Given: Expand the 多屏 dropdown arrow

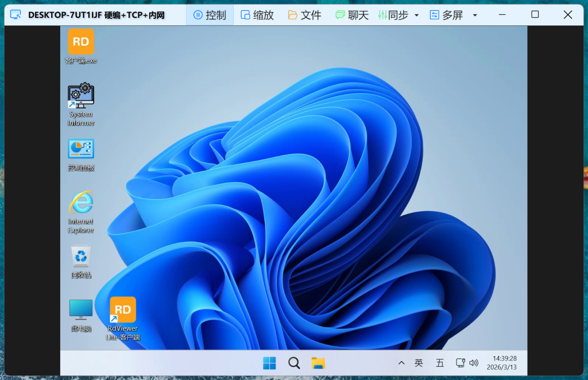Looking at the screenshot, I should pos(475,15).
